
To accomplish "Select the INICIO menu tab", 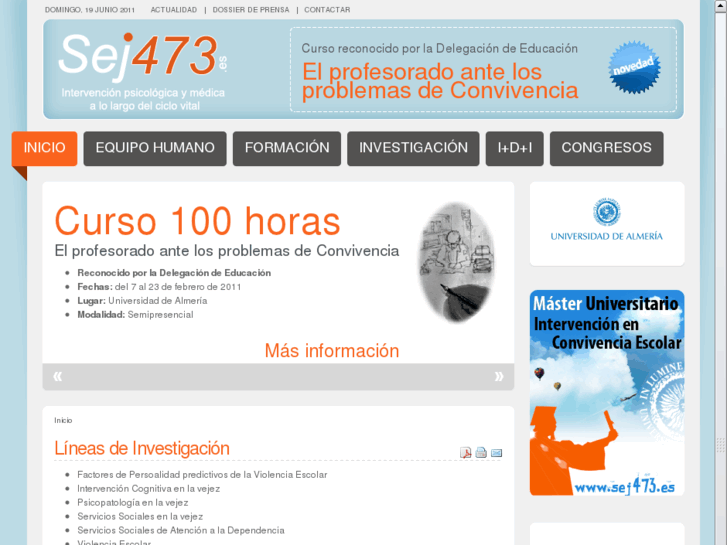I will [x=45, y=148].
